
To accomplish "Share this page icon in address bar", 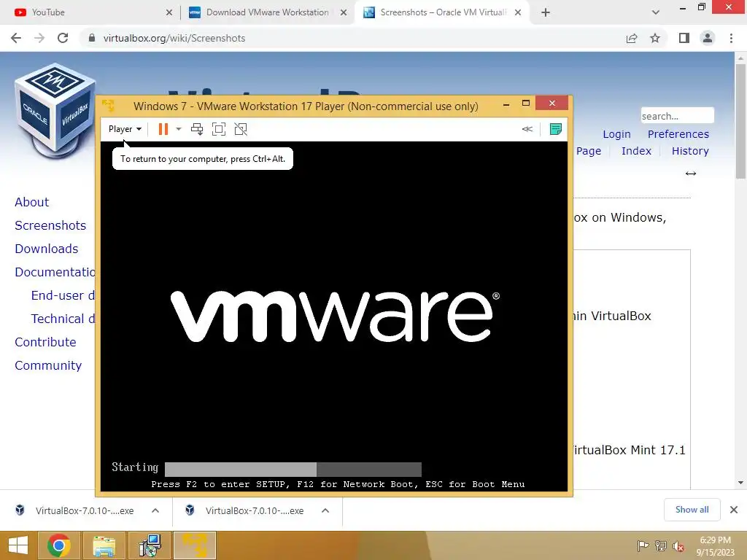I will 632,38.
